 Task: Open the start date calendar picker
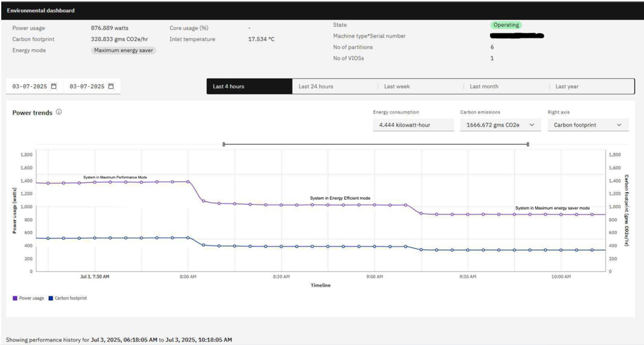(x=54, y=86)
